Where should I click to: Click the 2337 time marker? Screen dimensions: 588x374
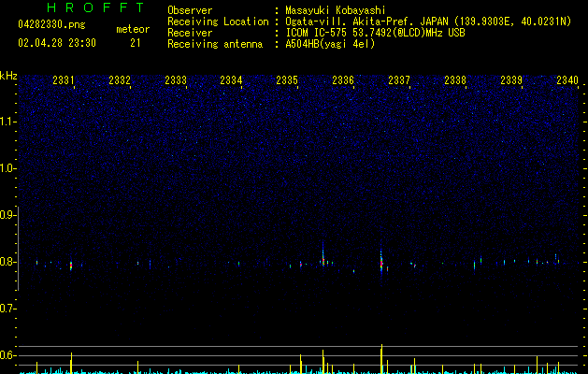[399, 80]
